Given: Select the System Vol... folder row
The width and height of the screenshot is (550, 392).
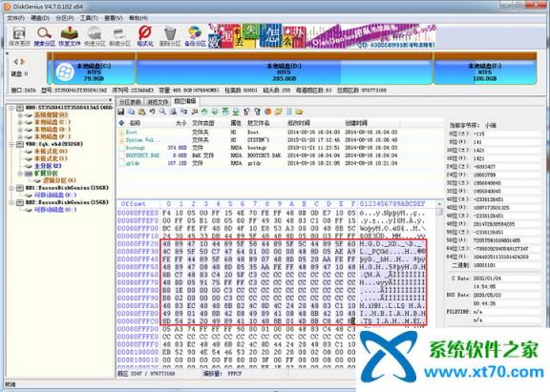Looking at the screenshot, I should pos(258,140).
